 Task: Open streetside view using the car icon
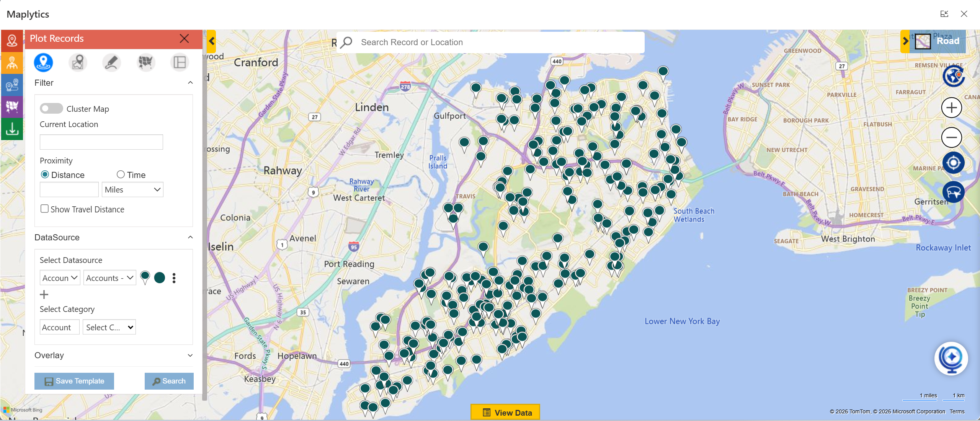(952, 192)
